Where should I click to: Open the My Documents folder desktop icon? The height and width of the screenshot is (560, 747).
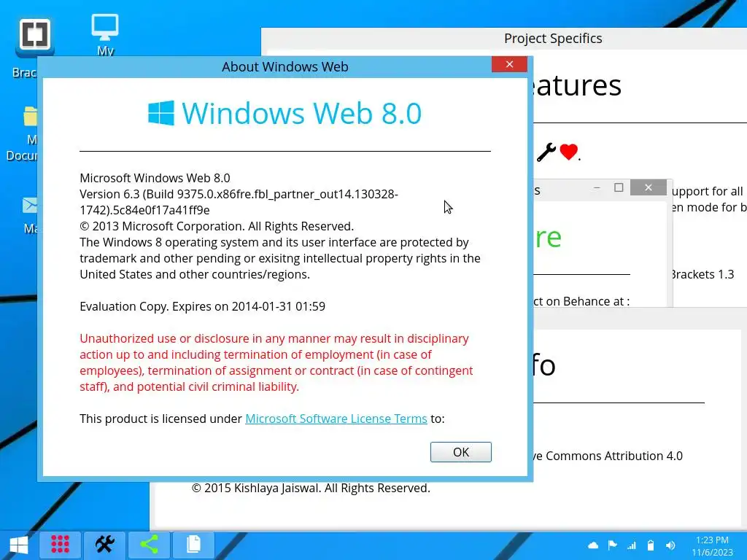tap(30, 116)
